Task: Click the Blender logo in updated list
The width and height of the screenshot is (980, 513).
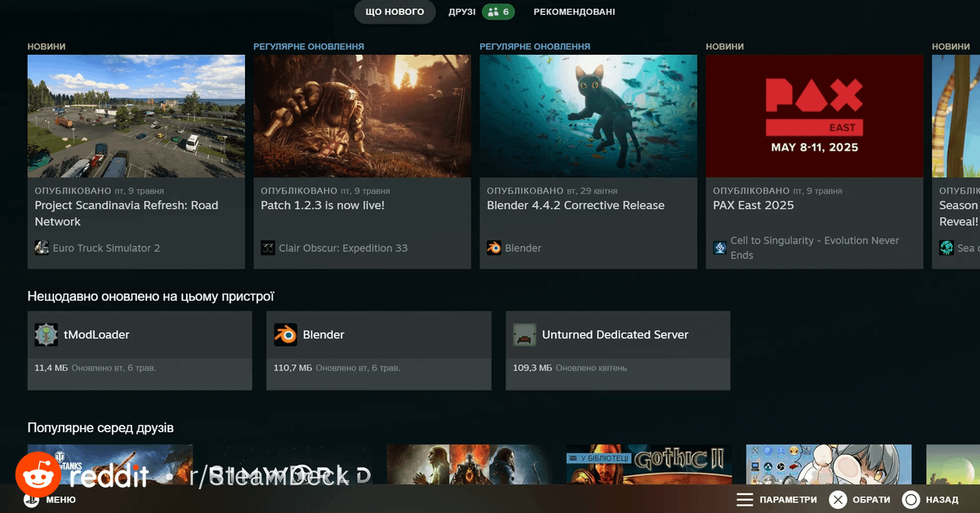Action: (285, 335)
